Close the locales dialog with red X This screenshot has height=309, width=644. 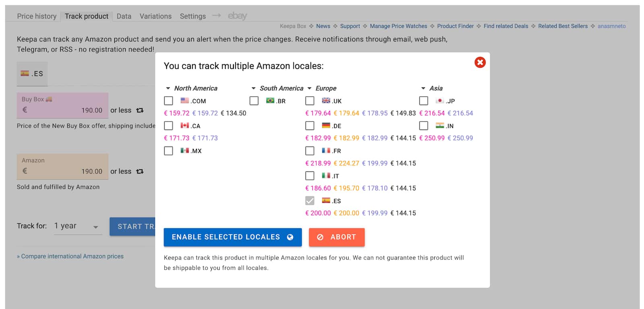(480, 62)
